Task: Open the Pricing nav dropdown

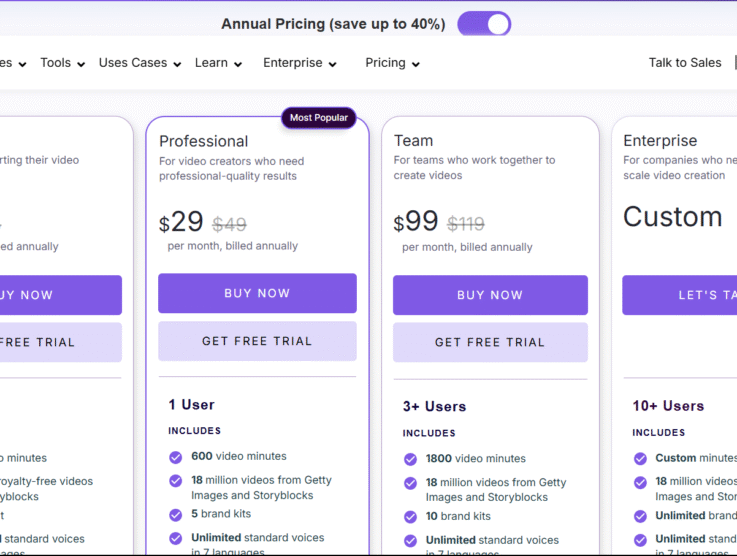Action: point(392,63)
